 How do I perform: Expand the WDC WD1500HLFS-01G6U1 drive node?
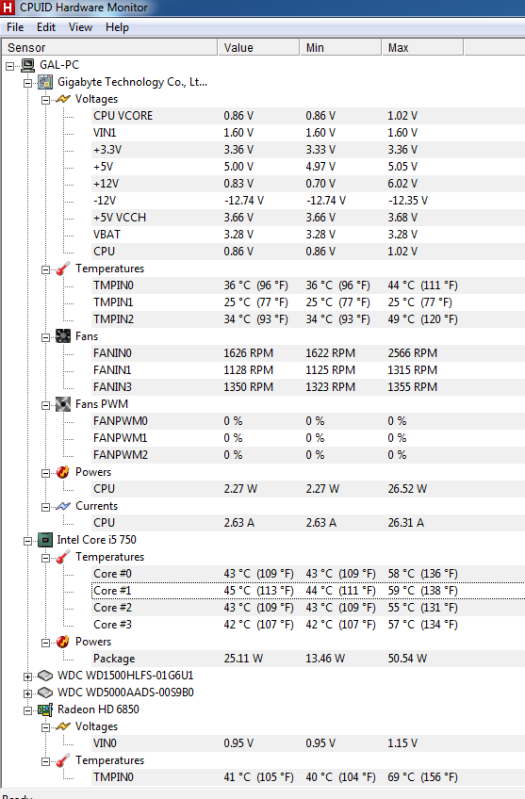(x=28, y=676)
